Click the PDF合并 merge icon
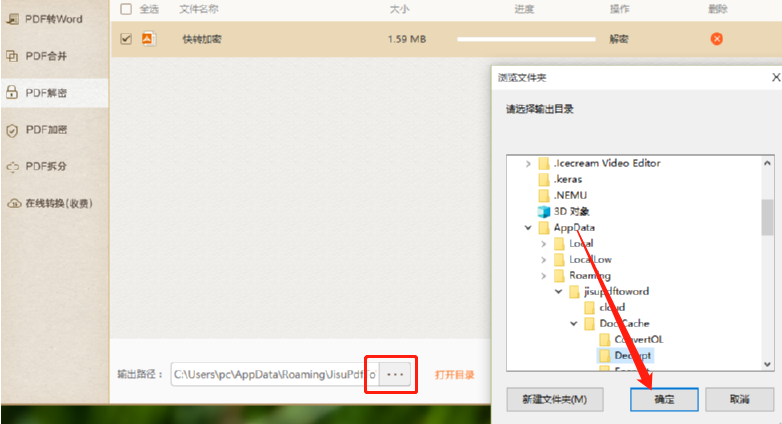 click(x=12, y=56)
